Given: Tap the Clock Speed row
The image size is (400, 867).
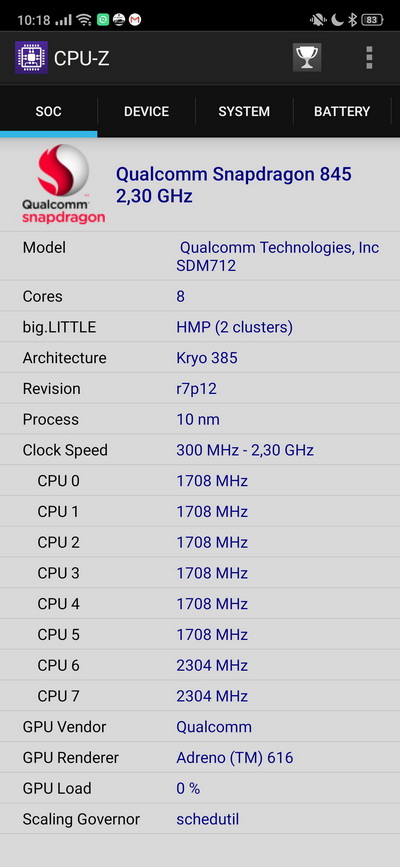Looking at the screenshot, I should coord(200,450).
